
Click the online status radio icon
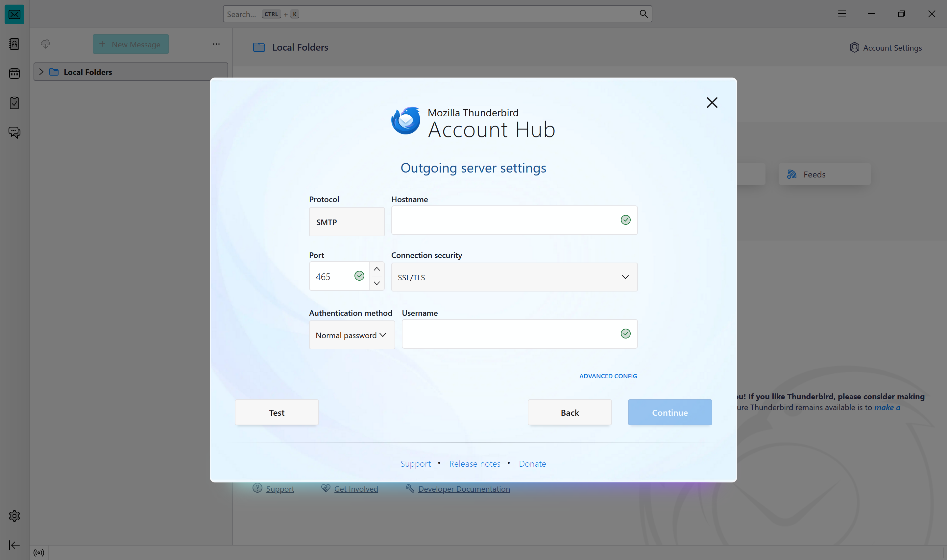[x=39, y=553]
